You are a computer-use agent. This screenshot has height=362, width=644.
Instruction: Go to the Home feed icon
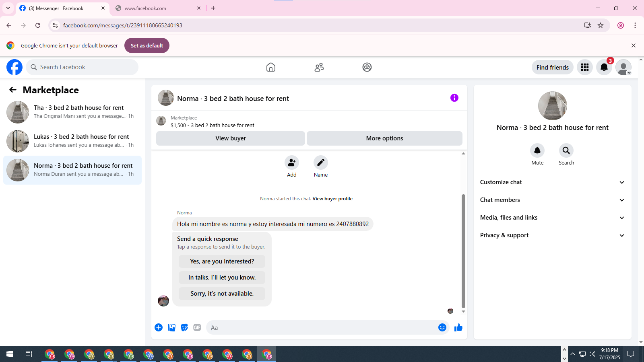pyautogui.click(x=271, y=67)
